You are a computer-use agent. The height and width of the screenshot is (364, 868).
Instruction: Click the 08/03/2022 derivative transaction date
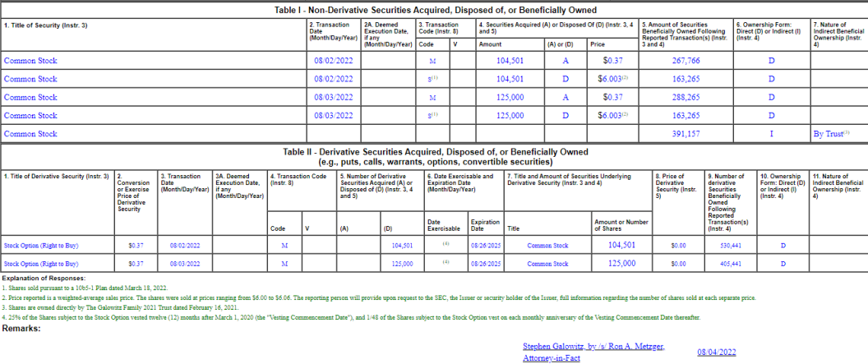pyautogui.click(x=185, y=264)
